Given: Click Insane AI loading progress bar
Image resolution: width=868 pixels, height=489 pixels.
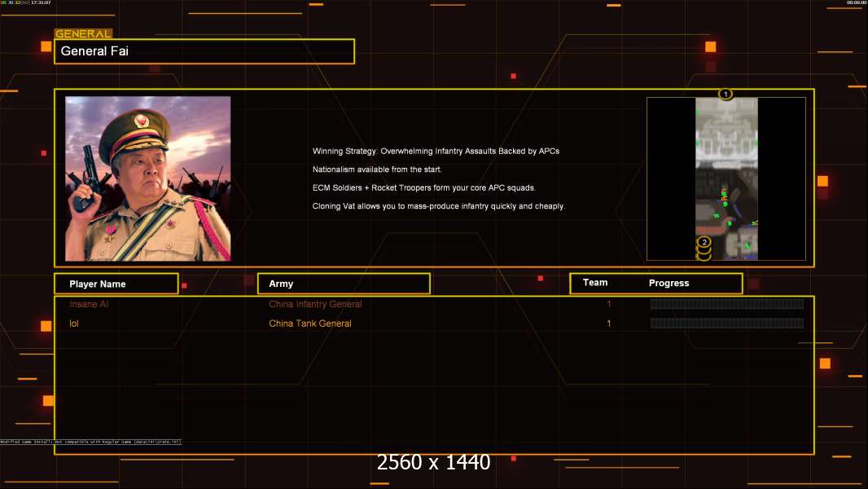Looking at the screenshot, I should point(727,303).
